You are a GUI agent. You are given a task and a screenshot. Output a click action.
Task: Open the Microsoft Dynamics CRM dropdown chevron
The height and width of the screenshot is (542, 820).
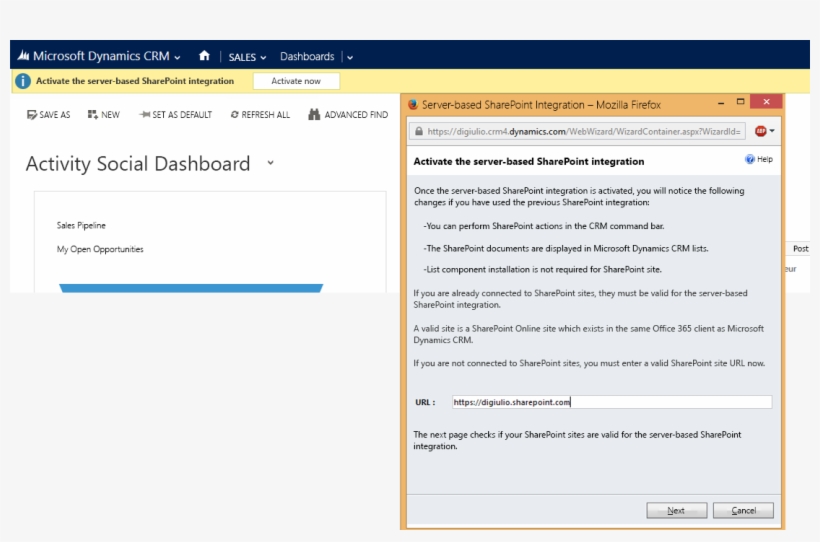coord(177,58)
